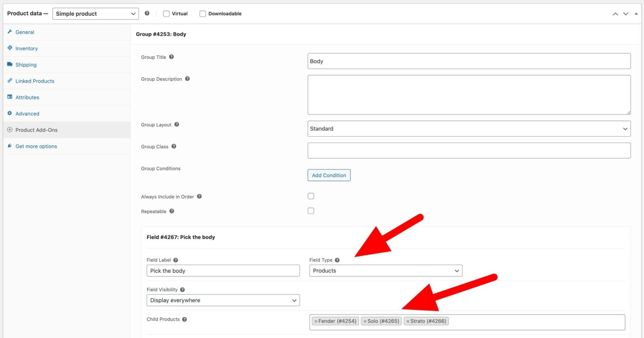Move Product data panel down
Image resolution: width=644 pixels, height=338 pixels.
626,14
